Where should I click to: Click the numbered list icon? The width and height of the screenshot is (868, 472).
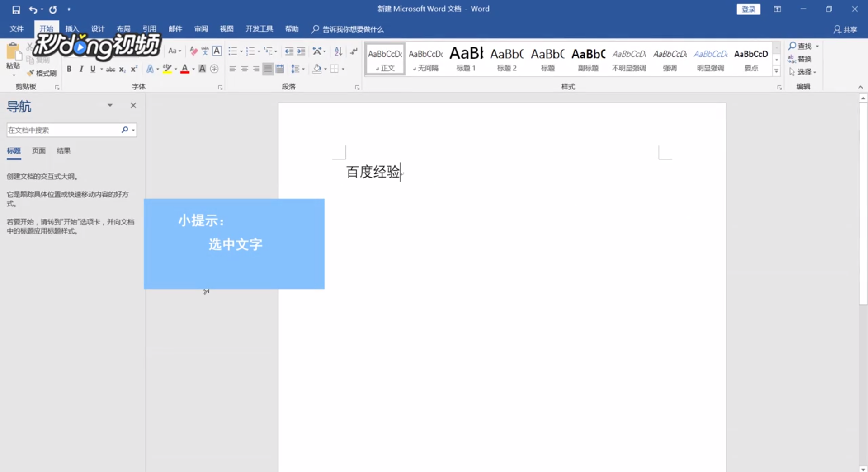250,51
